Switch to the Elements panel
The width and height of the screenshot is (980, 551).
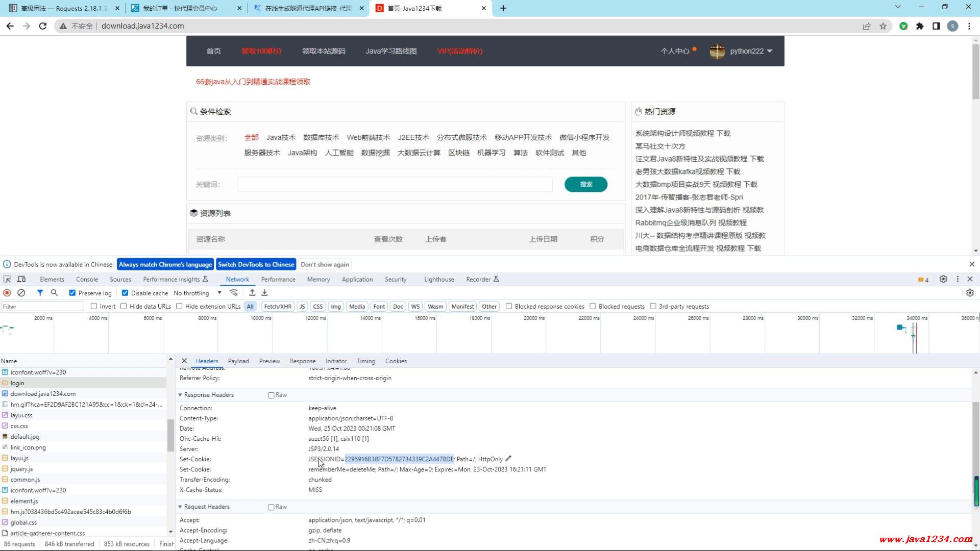pos(52,279)
